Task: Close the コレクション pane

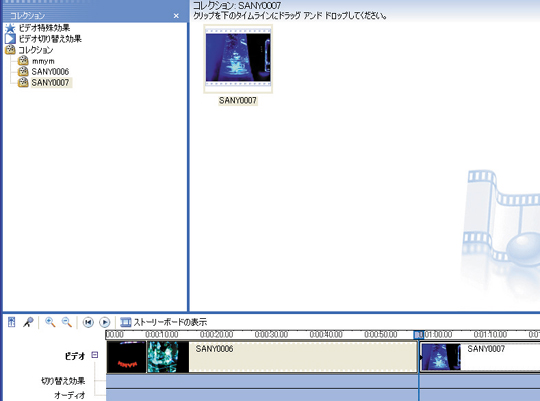Action: coord(176,16)
